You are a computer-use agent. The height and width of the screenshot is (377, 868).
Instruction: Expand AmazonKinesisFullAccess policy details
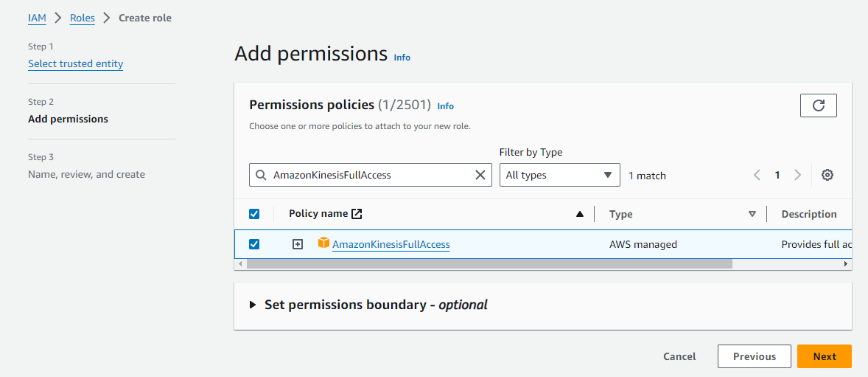click(298, 244)
